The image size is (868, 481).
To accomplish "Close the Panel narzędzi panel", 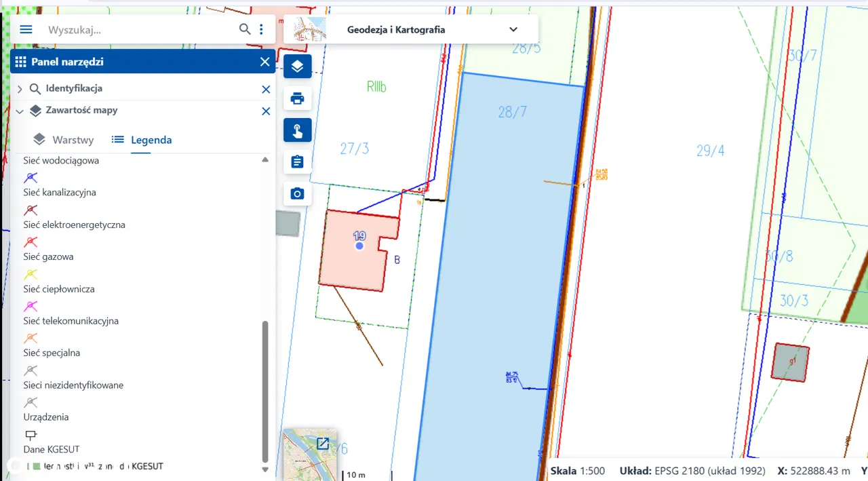I will point(264,62).
